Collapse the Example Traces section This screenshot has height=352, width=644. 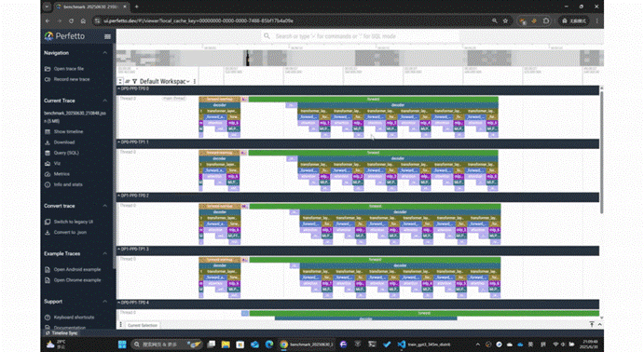pyautogui.click(x=104, y=253)
